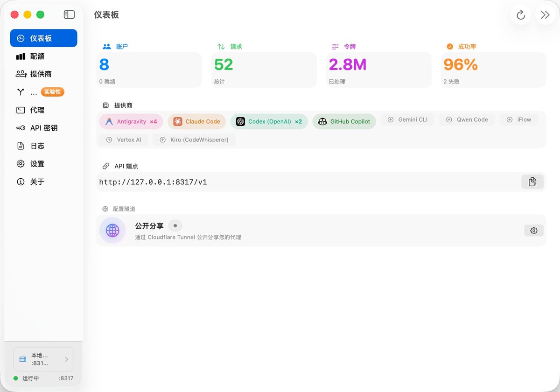
Task: Add the Qwen Code provider
Action: coord(467,120)
